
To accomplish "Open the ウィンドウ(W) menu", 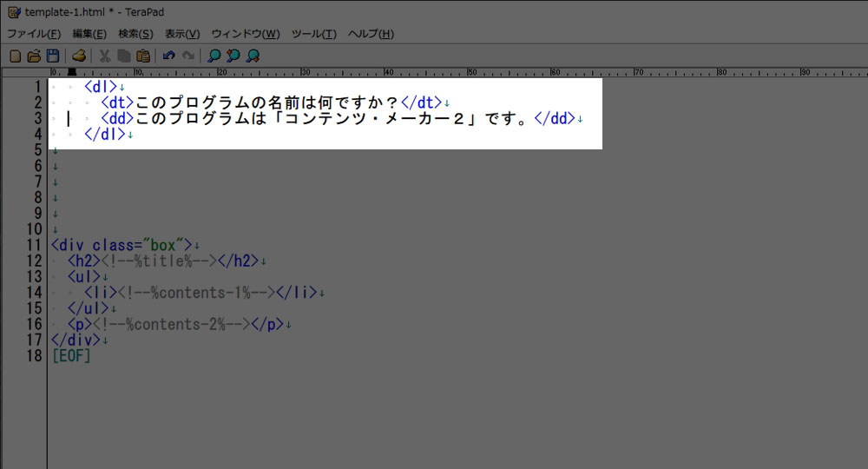I will 246,34.
